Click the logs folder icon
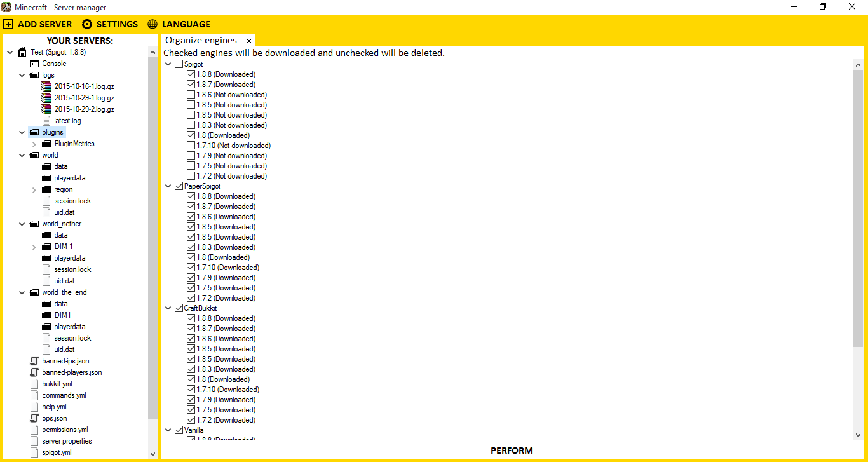 (34, 75)
